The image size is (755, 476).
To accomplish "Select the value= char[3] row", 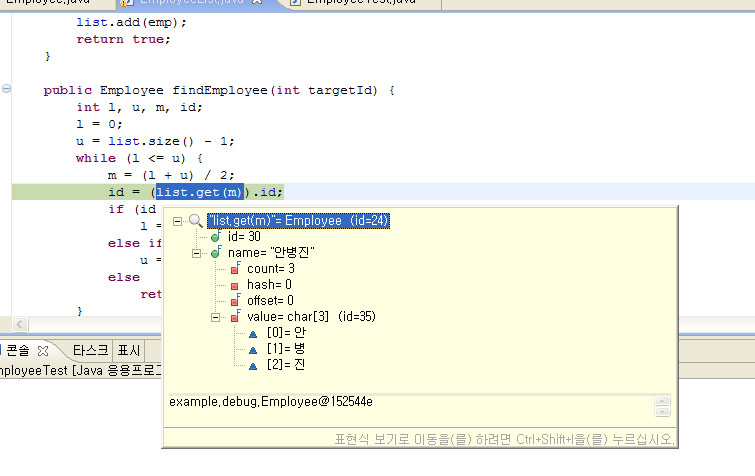I will (x=311, y=317).
